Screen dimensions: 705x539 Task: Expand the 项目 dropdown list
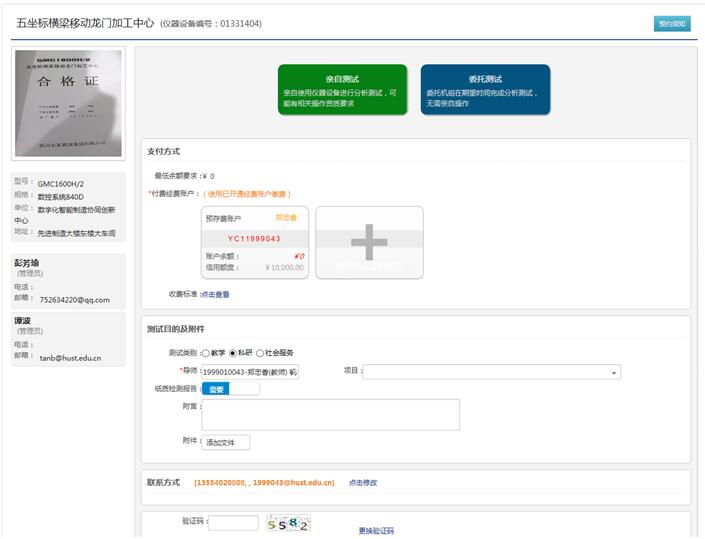click(x=492, y=372)
